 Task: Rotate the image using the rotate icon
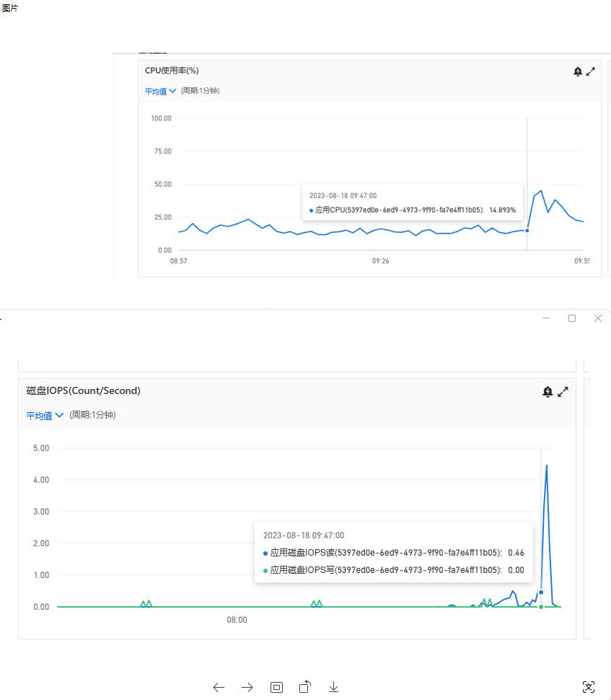pyautogui.click(x=305, y=686)
